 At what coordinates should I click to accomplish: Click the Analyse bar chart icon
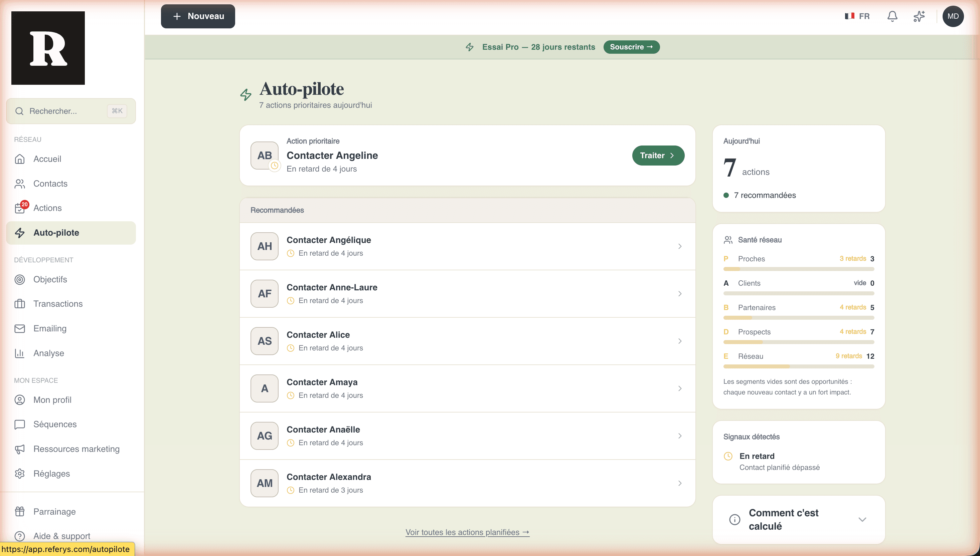click(x=20, y=353)
